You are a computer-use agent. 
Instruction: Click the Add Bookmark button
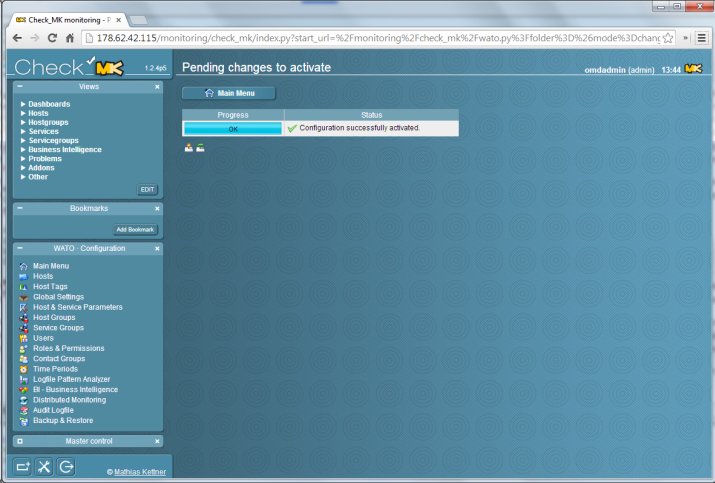pyautogui.click(x=135, y=229)
